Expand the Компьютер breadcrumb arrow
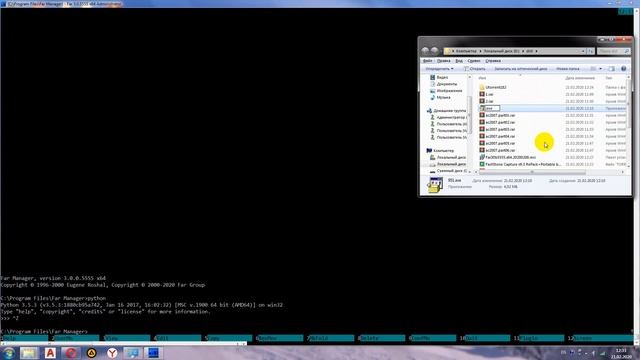640x360 pixels. pyautogui.click(x=480, y=51)
